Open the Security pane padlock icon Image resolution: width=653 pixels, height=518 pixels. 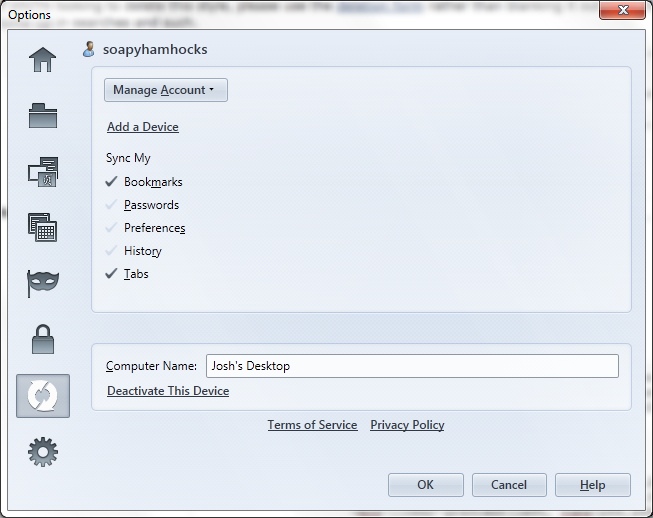43,339
